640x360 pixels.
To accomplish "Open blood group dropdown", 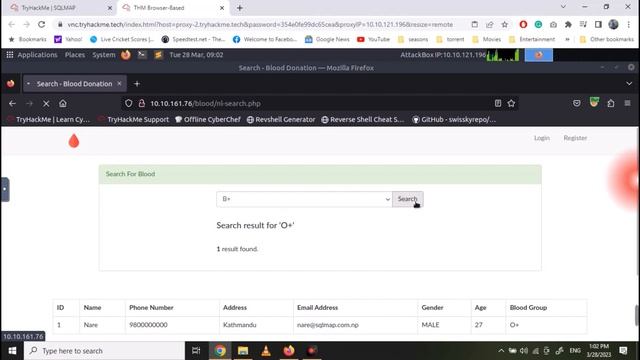I will pos(304,199).
